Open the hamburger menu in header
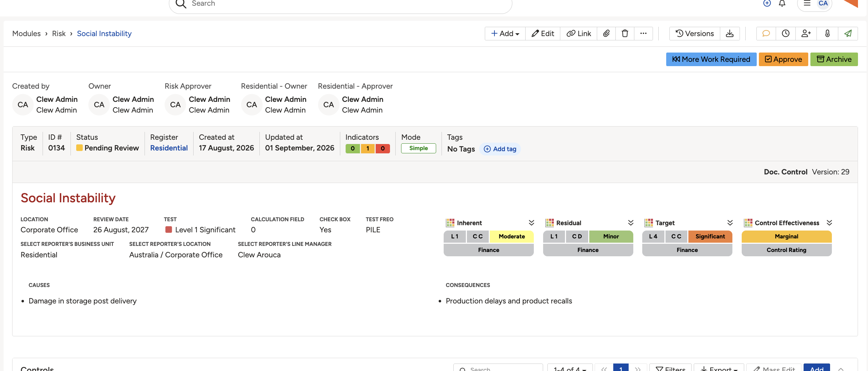Viewport: 868px width, 371px height. [x=807, y=3]
